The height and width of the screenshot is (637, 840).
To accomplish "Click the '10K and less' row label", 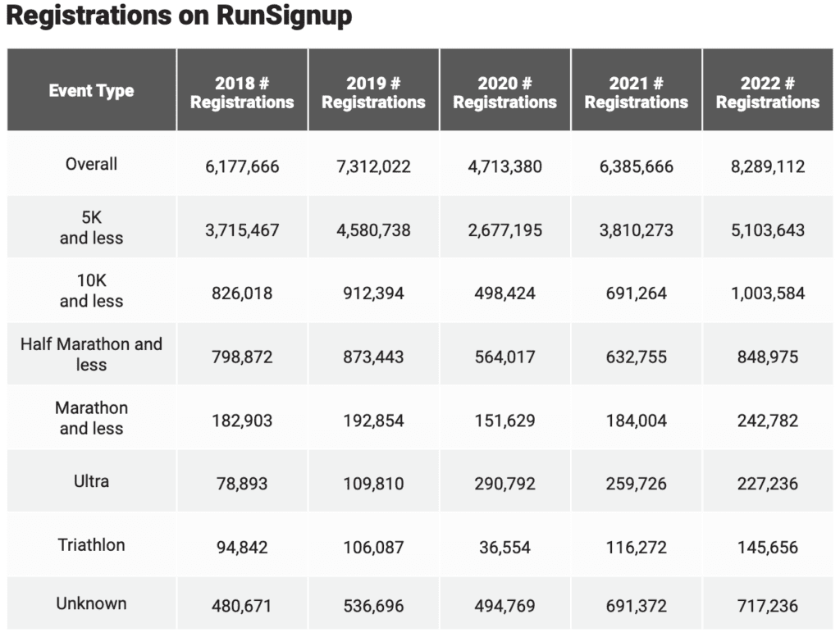I will pyautogui.click(x=92, y=291).
